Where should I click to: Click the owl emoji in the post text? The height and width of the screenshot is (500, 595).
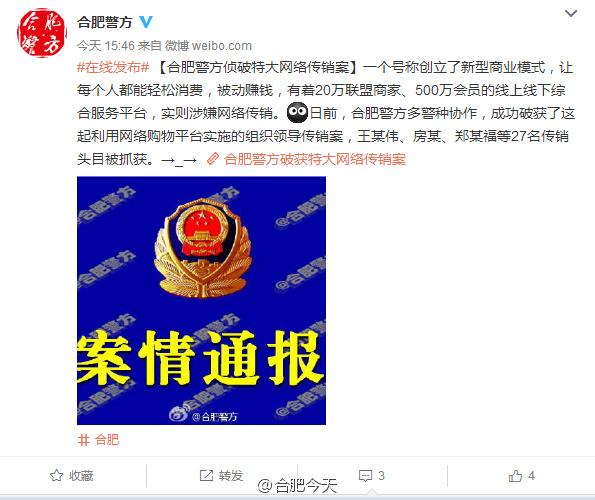click(x=297, y=112)
